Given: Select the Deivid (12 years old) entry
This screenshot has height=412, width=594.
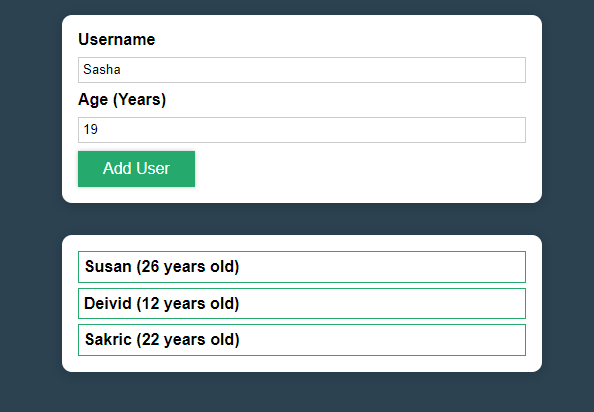Looking at the screenshot, I should tap(302, 303).
